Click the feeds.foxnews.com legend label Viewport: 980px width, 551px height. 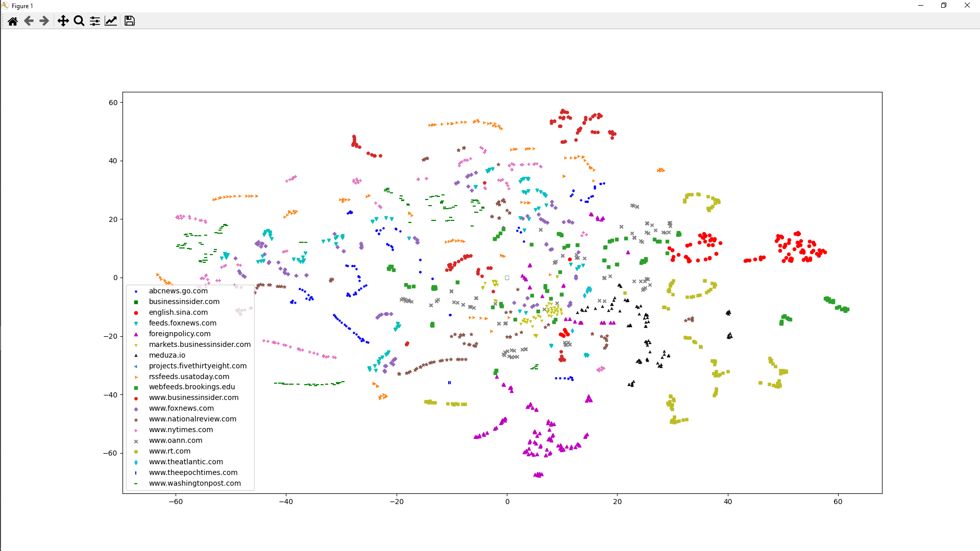[182, 323]
